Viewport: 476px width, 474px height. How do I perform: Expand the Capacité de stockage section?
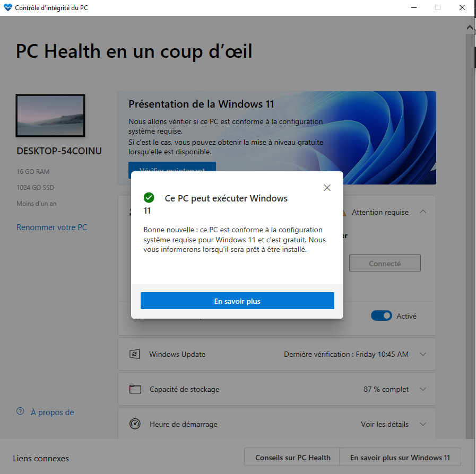pyautogui.click(x=423, y=389)
